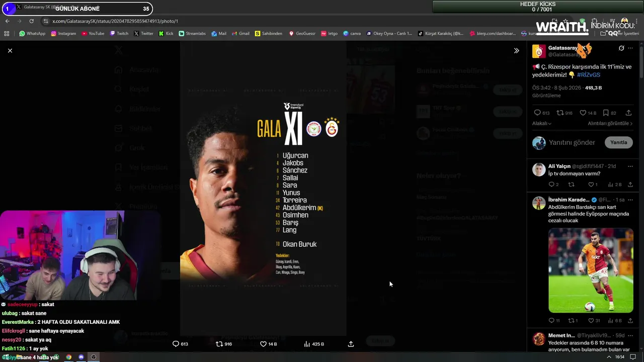Screen dimensions: 644x362
Task: Click the Yanıtla button
Action: coord(618,142)
